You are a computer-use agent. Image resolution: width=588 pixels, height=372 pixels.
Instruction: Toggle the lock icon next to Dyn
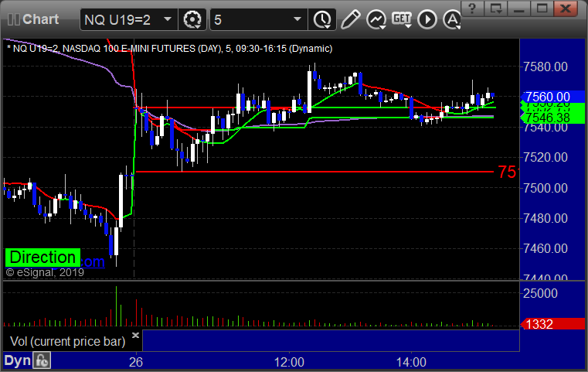(x=42, y=360)
